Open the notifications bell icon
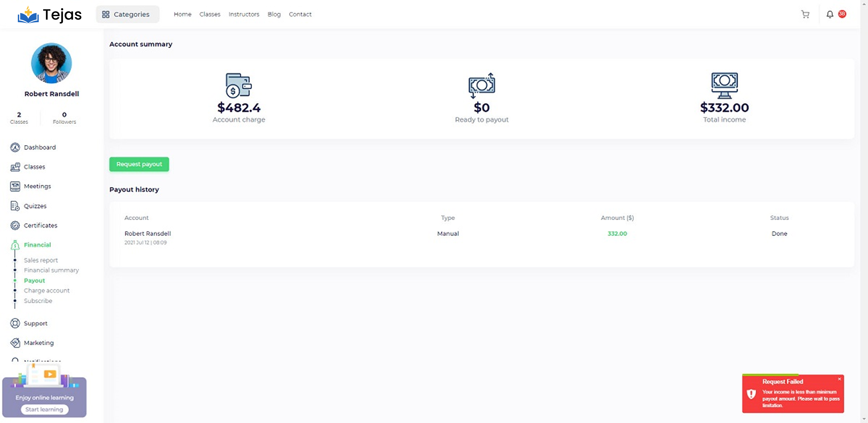The height and width of the screenshot is (423, 868). pos(830,14)
